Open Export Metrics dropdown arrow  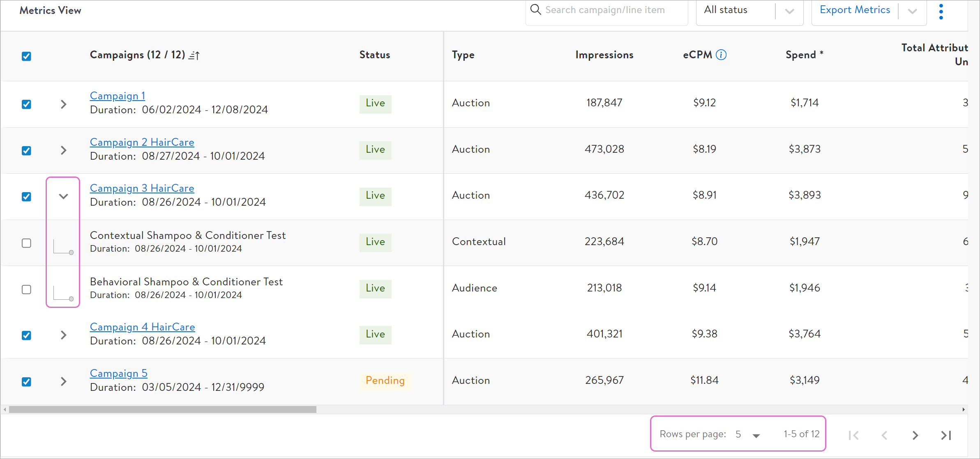pos(912,11)
